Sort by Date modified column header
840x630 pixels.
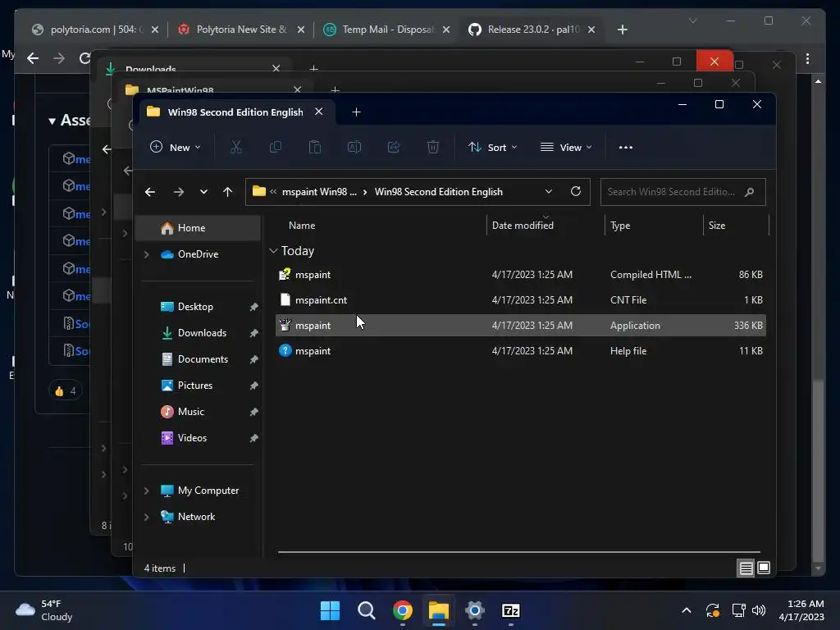click(x=523, y=226)
